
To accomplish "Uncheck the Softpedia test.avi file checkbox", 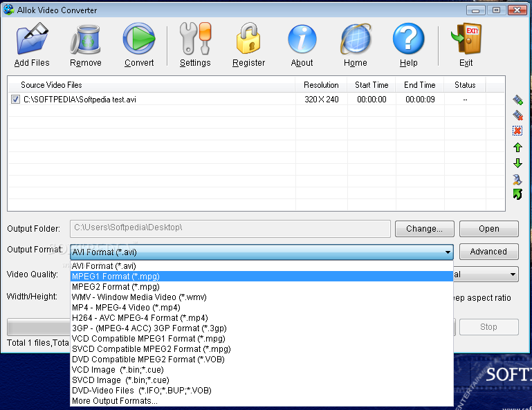I will [15, 100].
